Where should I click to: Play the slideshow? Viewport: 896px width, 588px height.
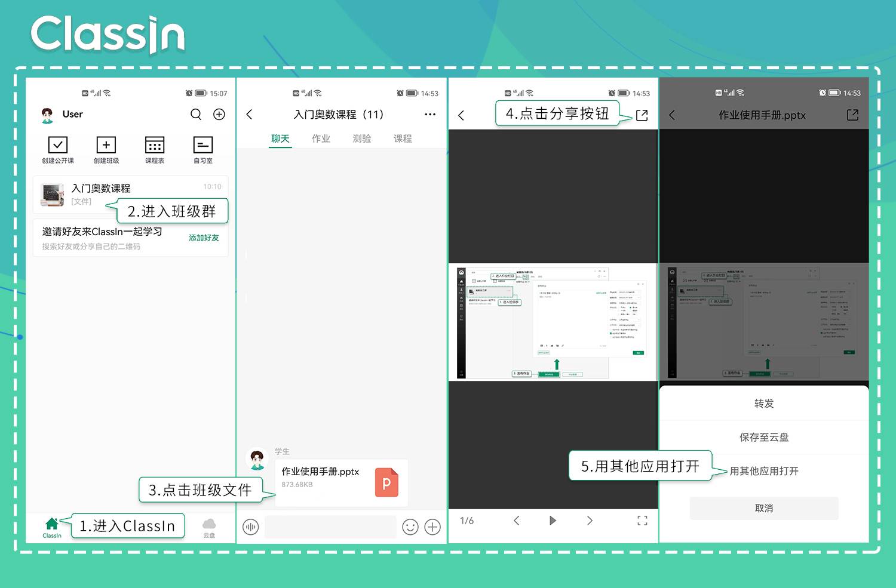(x=553, y=521)
